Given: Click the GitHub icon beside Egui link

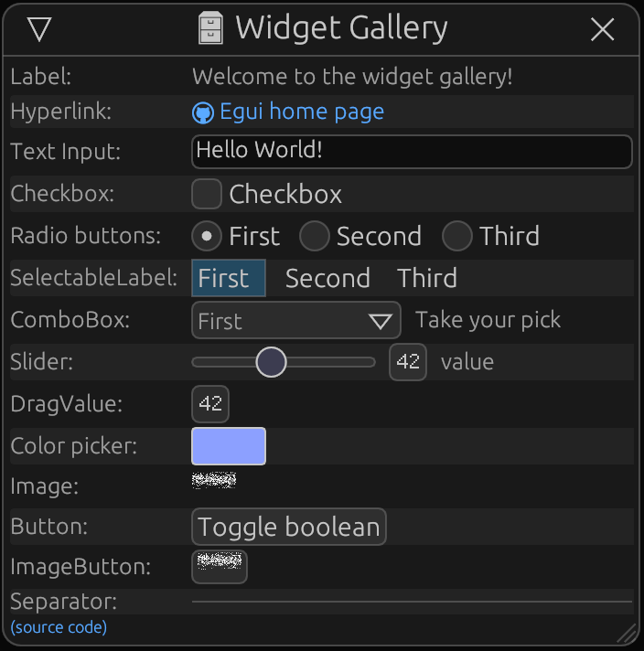Looking at the screenshot, I should point(202,112).
